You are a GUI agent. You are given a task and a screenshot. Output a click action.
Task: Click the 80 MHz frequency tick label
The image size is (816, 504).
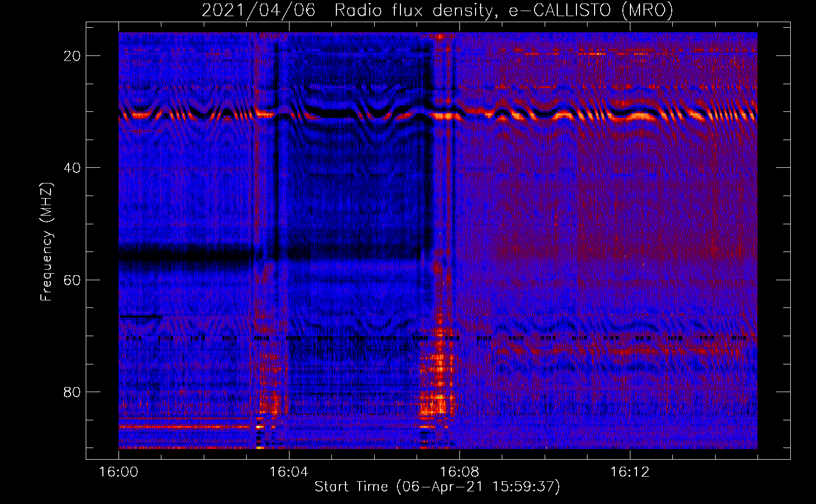(72, 392)
